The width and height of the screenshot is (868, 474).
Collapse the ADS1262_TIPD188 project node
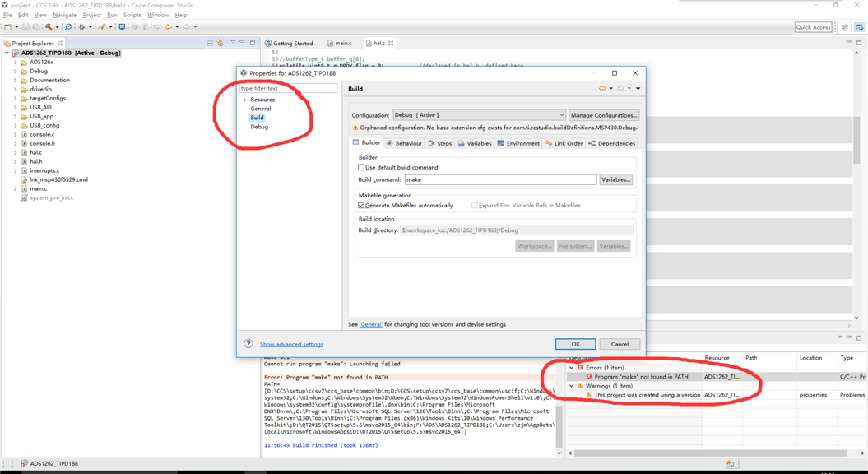[7, 53]
